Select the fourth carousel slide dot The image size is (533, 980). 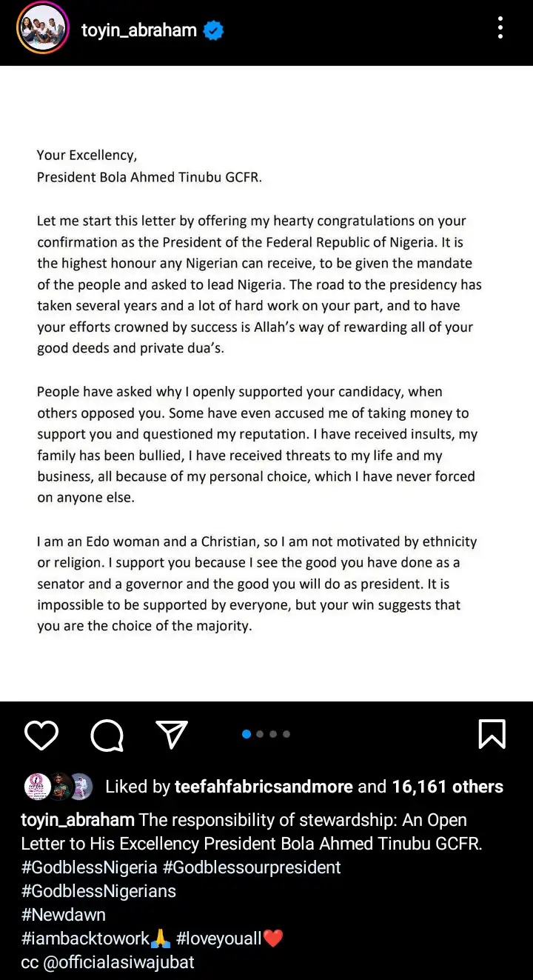tap(286, 734)
